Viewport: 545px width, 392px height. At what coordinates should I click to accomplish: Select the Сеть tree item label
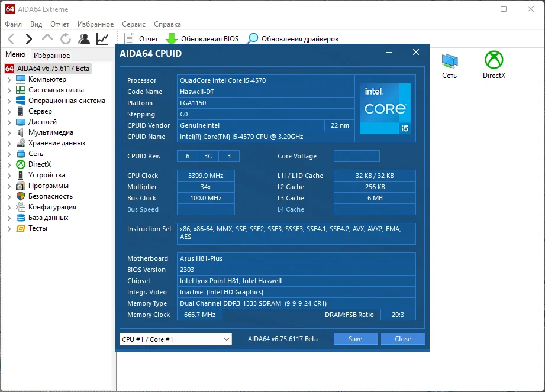[36, 154]
